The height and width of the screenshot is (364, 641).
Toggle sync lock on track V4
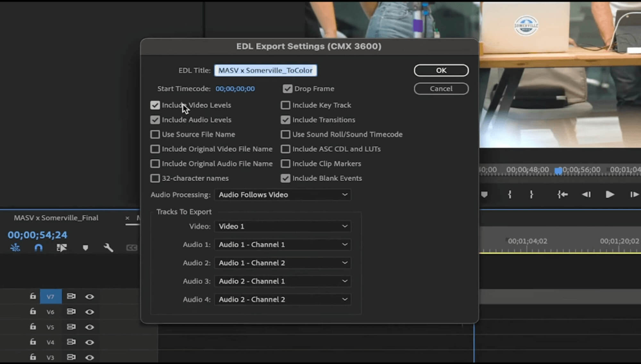point(71,342)
